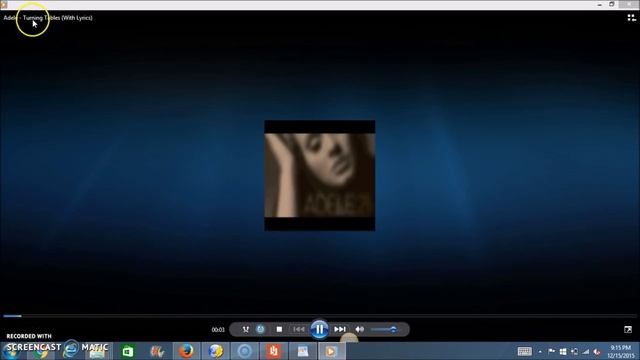Open the picture app on taskbar
This screenshot has width=640, height=360.
point(303,351)
